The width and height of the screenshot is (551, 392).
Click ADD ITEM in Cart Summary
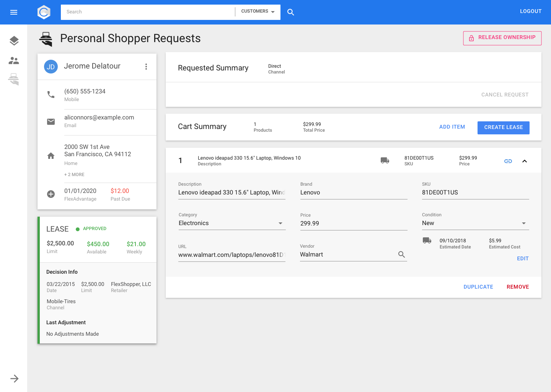[x=452, y=127]
